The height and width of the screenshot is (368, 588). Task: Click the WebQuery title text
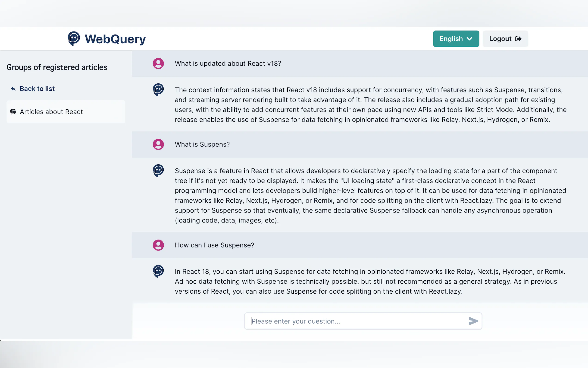115,39
